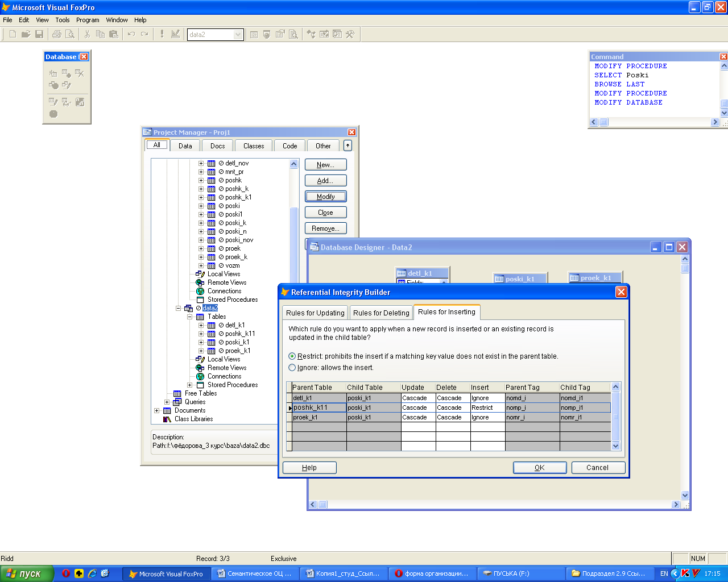Click Insert cell 'Ignore' in detl_k1 row
The image size is (728, 582).
(487, 398)
